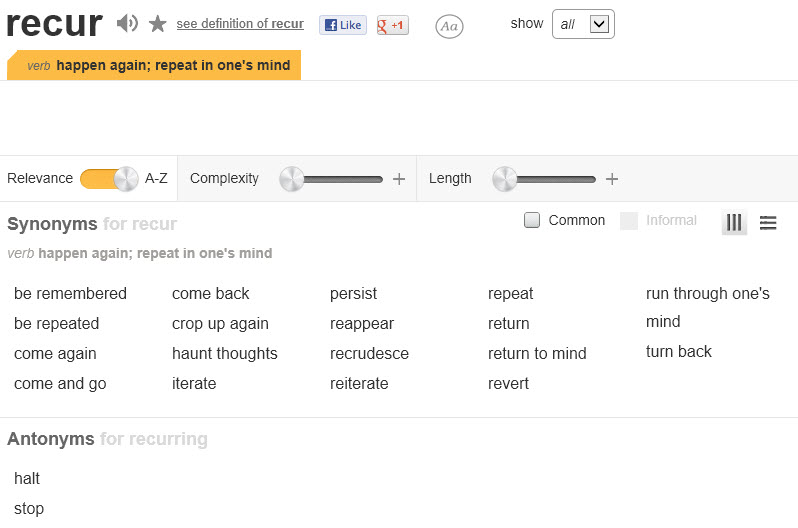Click the plus icon next to Length
Screen dimensions: 798x528
pyautogui.click(x=612, y=179)
